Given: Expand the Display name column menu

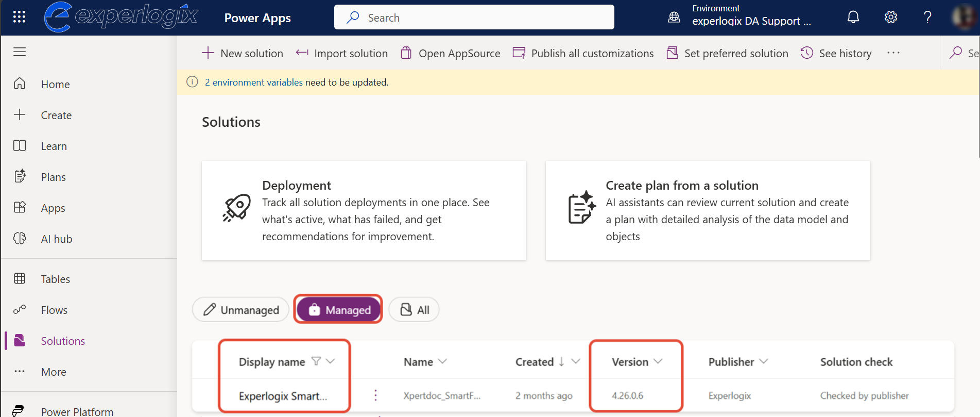Looking at the screenshot, I should [x=331, y=361].
